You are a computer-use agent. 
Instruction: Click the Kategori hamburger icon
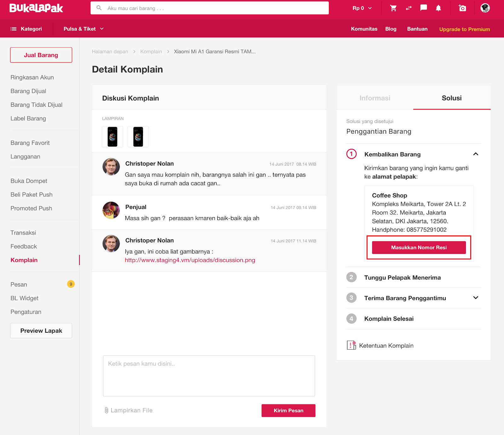pyautogui.click(x=14, y=29)
